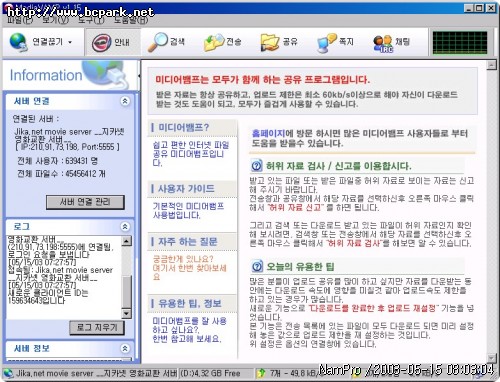Image resolution: width=500 pixels, height=382 pixels.
Task: Click the 미디어뱀프를 잘 사용하고 싶나요 link
Action: (189, 330)
